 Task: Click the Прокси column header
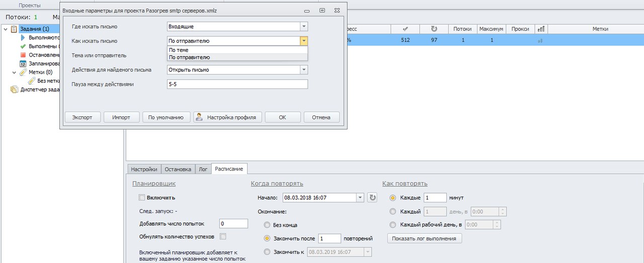point(520,29)
